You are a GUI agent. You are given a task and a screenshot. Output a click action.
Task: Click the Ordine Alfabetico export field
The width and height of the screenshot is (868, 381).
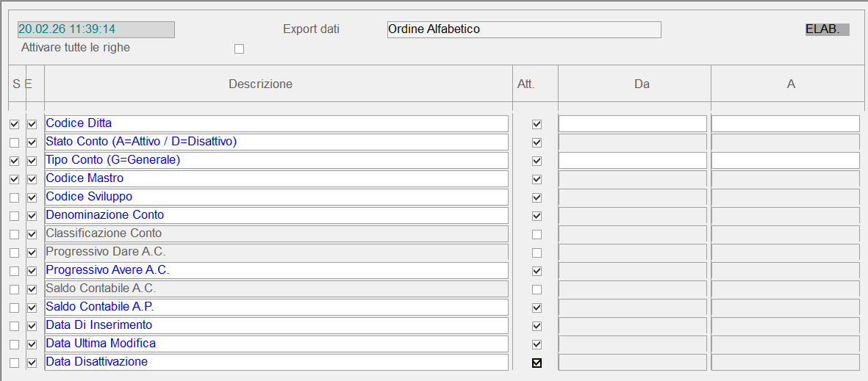523,29
